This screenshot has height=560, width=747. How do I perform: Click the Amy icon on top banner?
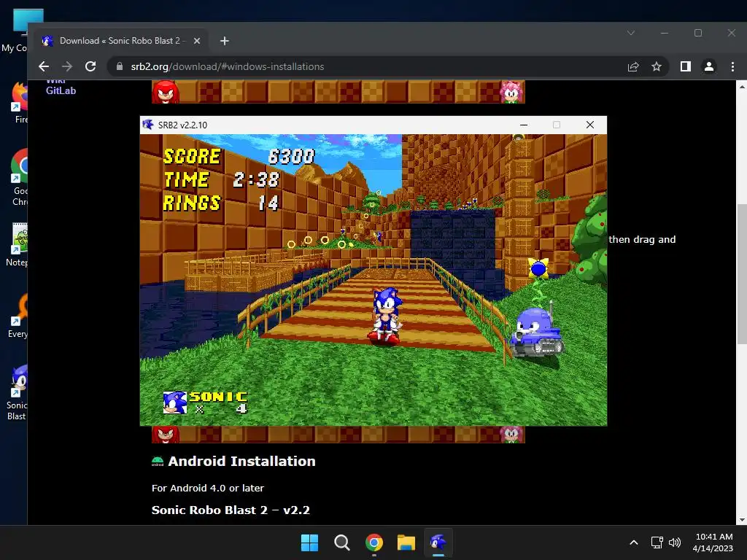(x=511, y=92)
